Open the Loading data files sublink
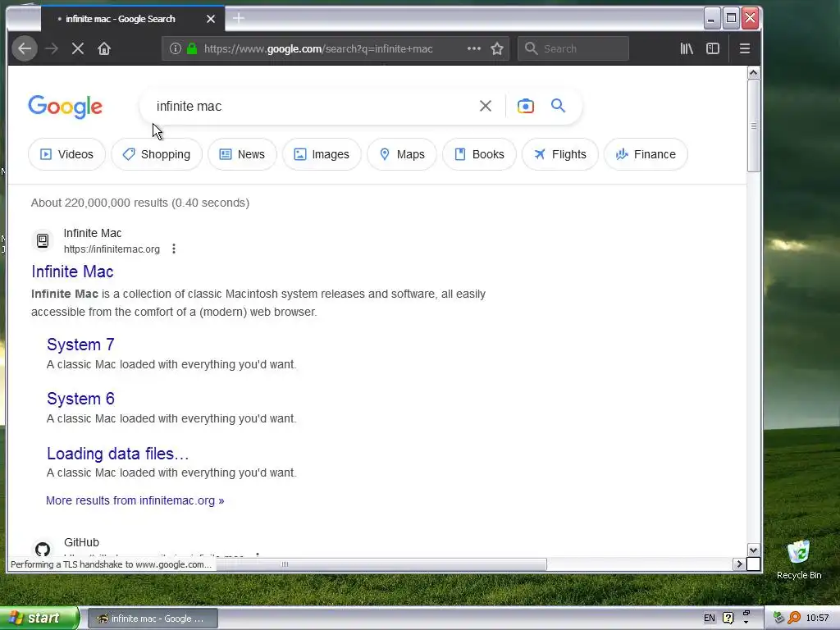 tap(118, 454)
